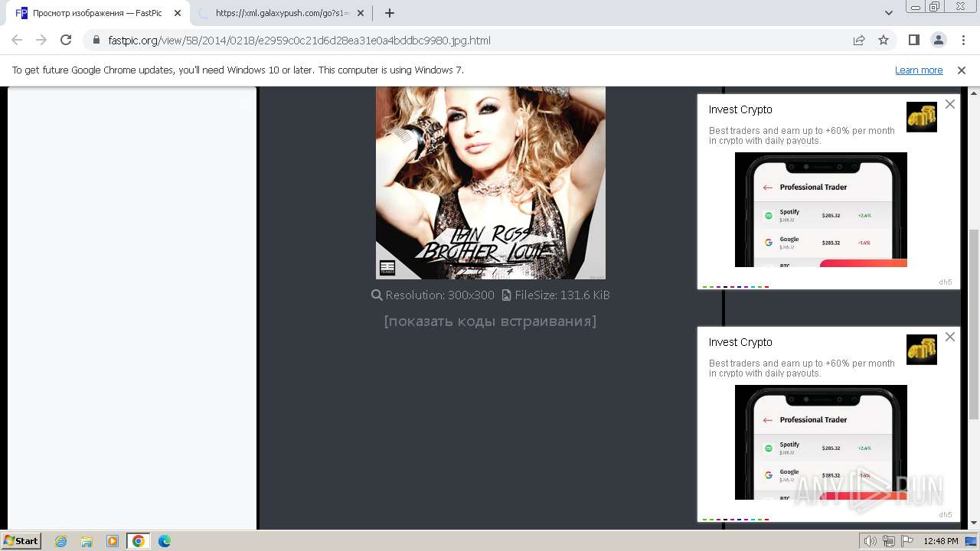
Task: Show embed codes link in Russian
Action: (x=490, y=321)
